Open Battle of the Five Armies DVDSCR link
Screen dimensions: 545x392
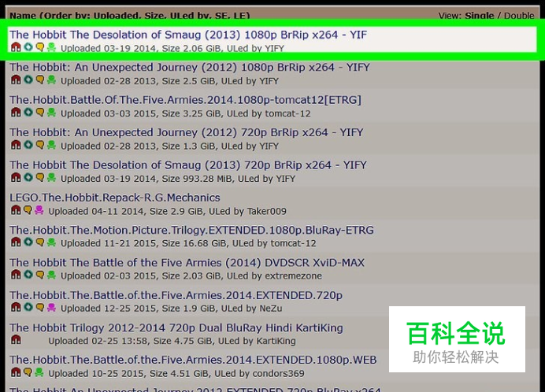click(187, 263)
